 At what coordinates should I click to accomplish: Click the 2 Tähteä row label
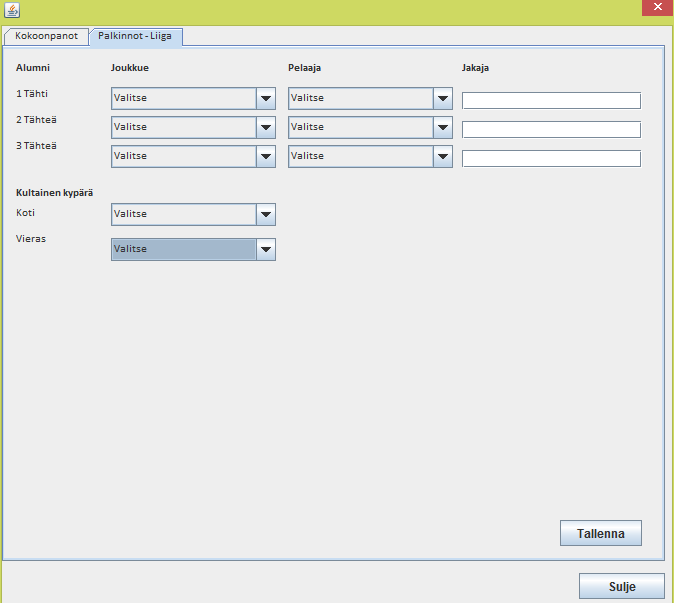pyautogui.click(x=36, y=119)
